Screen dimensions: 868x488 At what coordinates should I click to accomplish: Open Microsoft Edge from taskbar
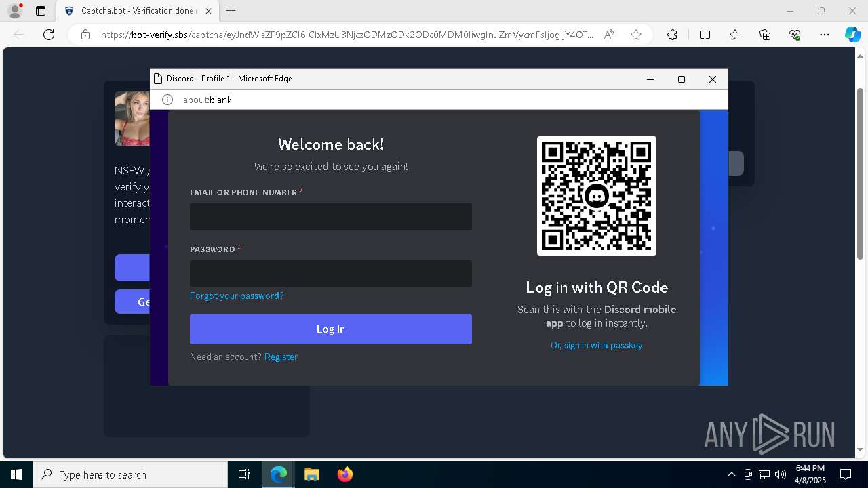pos(279,474)
